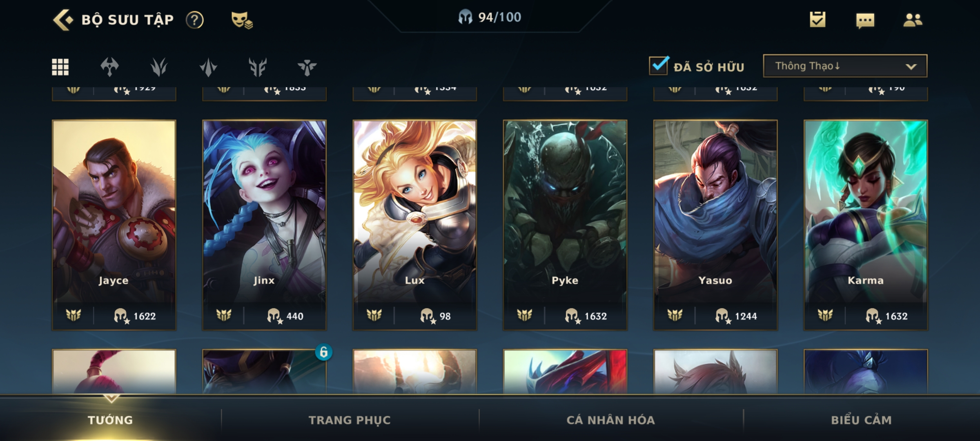980x441 pixels.
Task: Open the friends list icon
Action: 913,20
